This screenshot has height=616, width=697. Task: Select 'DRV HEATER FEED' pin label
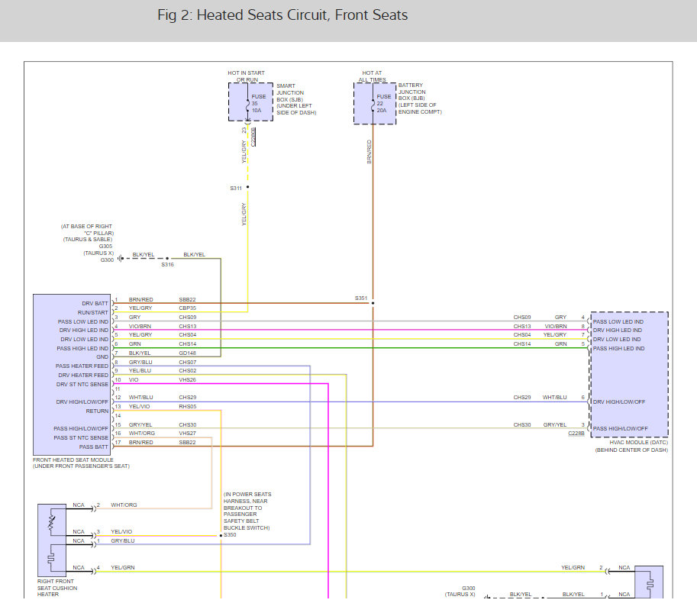tap(83, 375)
